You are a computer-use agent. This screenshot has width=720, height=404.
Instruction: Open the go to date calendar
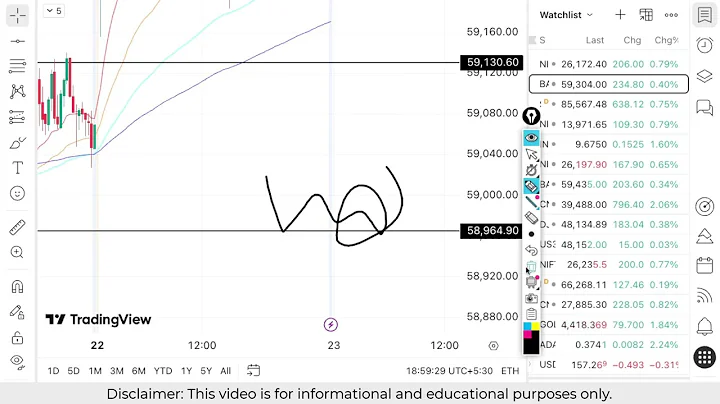253,370
